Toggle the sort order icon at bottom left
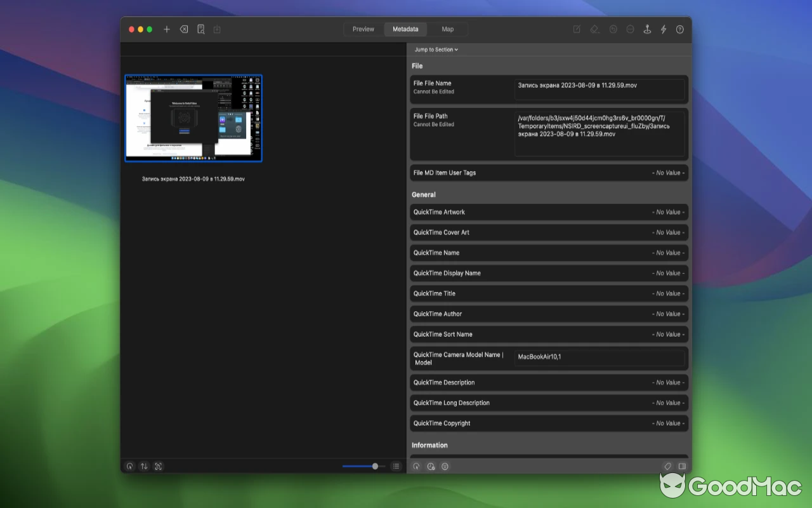Image resolution: width=812 pixels, height=508 pixels. [x=144, y=466]
